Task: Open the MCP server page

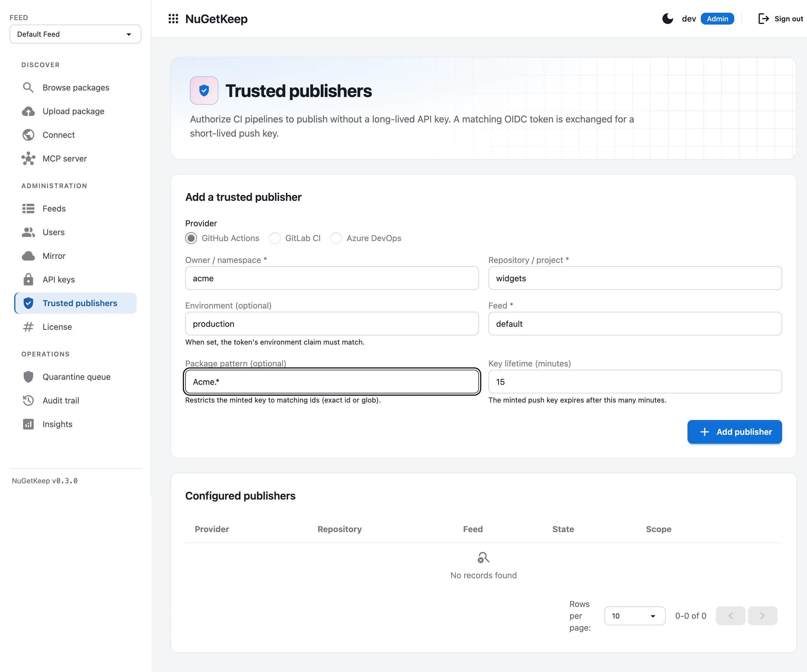Action: tap(76, 159)
